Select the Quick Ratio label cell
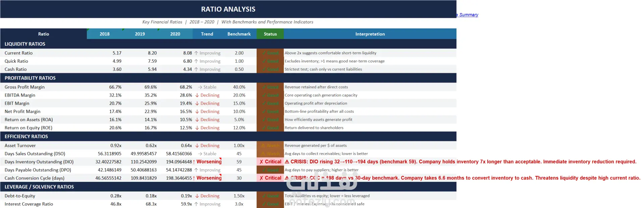644x208 pixels. tap(44, 61)
